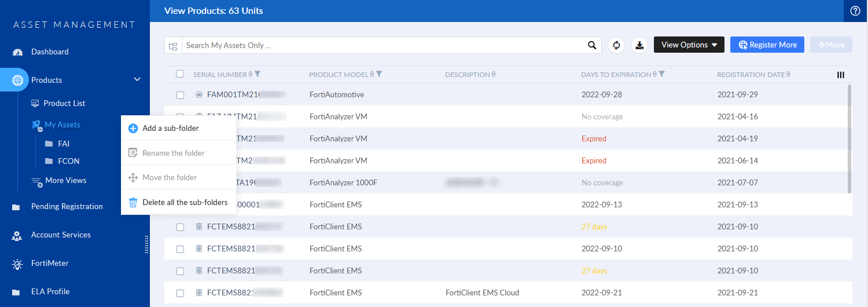Viewport: 868px width, 307px height.
Task: Select Move the folder menu entry
Action: [x=179, y=178]
